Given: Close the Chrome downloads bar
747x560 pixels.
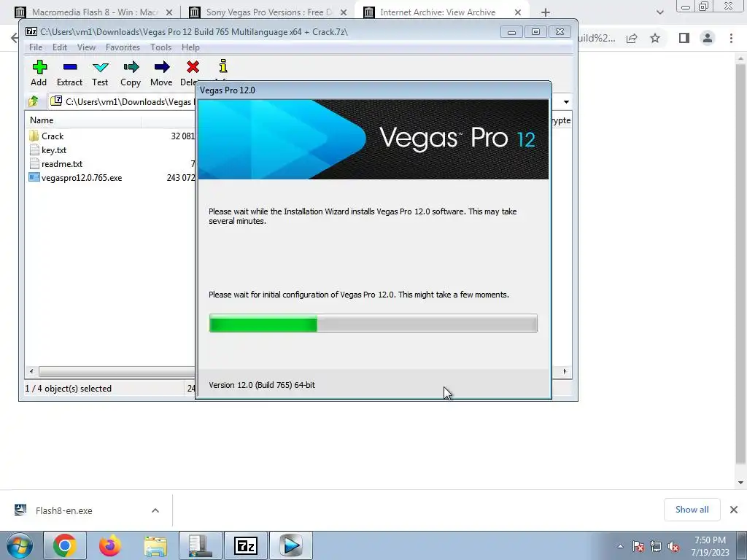Looking at the screenshot, I should 734,510.
